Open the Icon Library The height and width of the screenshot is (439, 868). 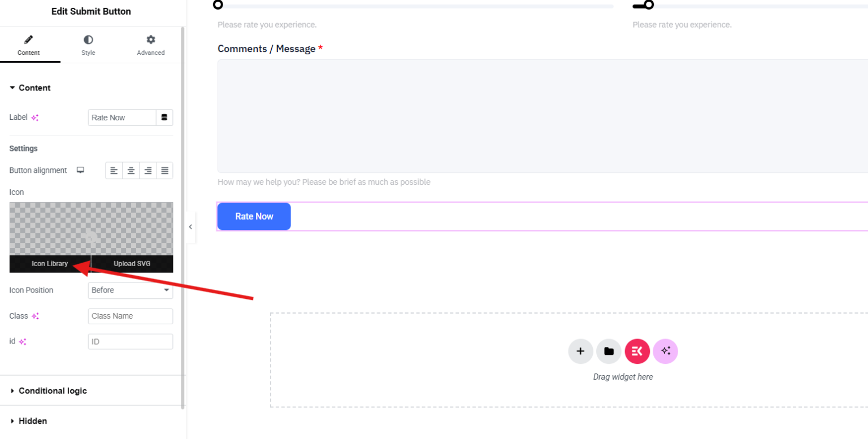point(50,263)
